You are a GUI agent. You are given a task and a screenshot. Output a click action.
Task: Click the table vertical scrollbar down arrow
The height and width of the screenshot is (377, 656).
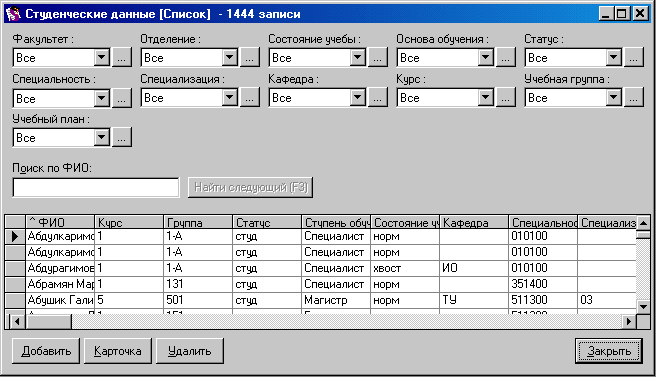coord(643,307)
